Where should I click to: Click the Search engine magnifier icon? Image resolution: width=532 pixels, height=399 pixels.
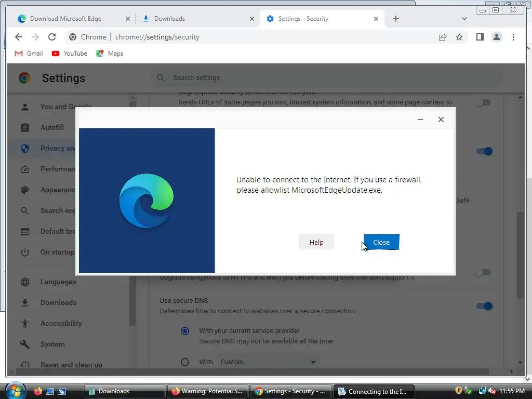click(25, 211)
